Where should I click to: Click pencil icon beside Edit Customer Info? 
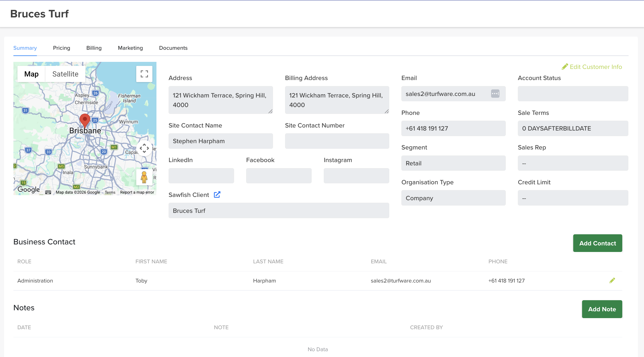coord(565,67)
